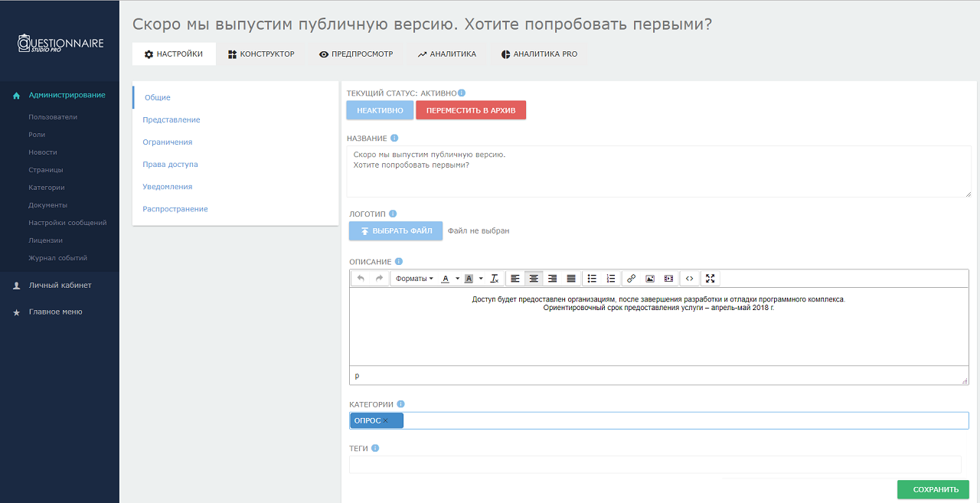Switch to the КОНСТРУКТОР tab

[x=261, y=54]
